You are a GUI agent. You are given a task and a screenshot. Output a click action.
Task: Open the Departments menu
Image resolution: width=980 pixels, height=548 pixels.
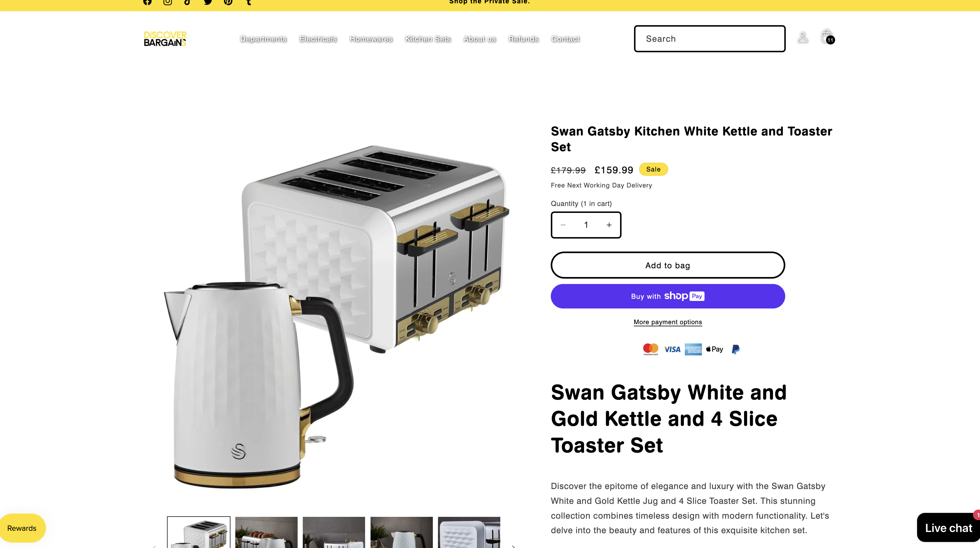[263, 39]
